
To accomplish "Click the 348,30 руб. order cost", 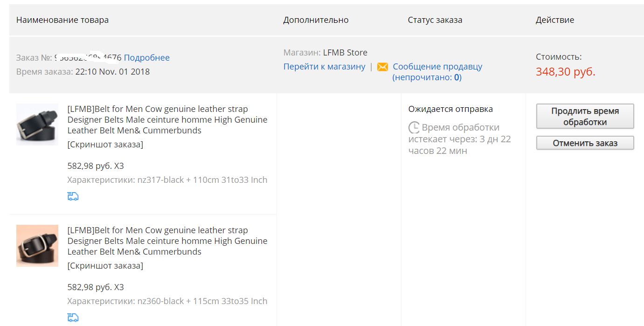I will pos(566,72).
